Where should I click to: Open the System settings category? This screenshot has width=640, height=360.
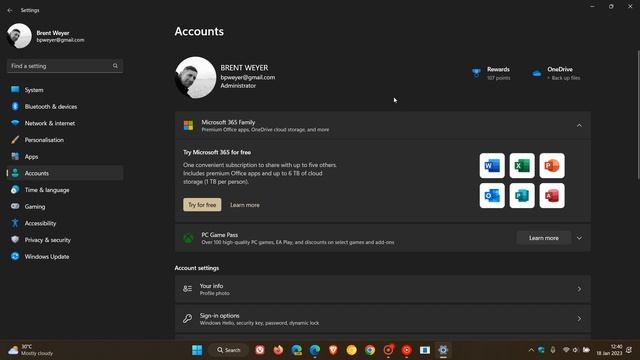(65, 90)
